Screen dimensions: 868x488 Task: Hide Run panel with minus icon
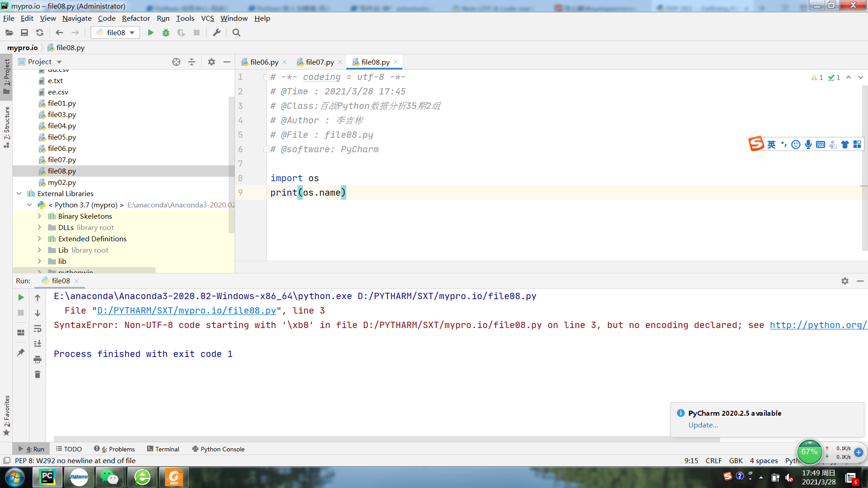(x=860, y=281)
